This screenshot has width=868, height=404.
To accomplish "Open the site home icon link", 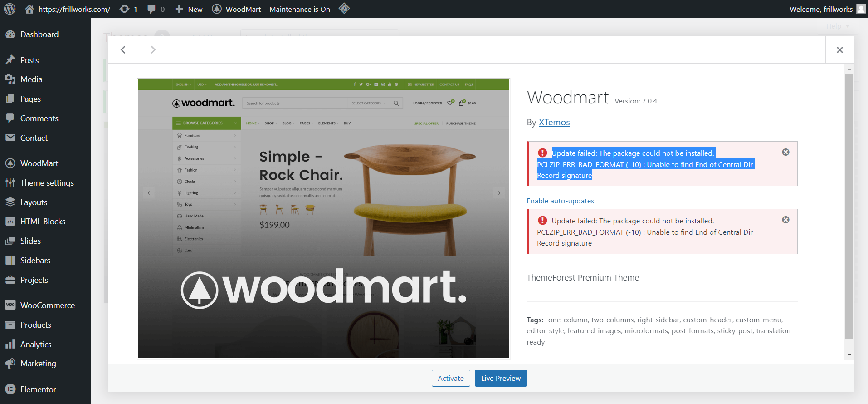I will pyautogui.click(x=29, y=9).
